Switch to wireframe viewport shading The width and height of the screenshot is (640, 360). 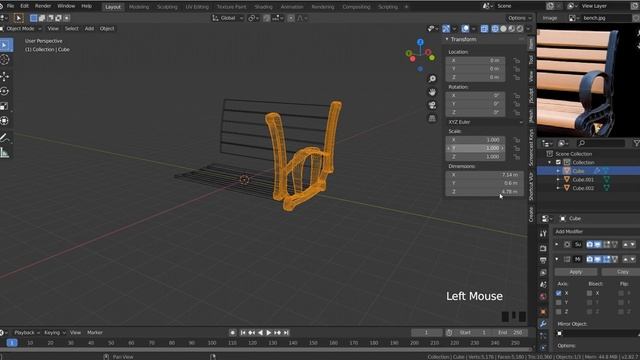(x=495, y=29)
